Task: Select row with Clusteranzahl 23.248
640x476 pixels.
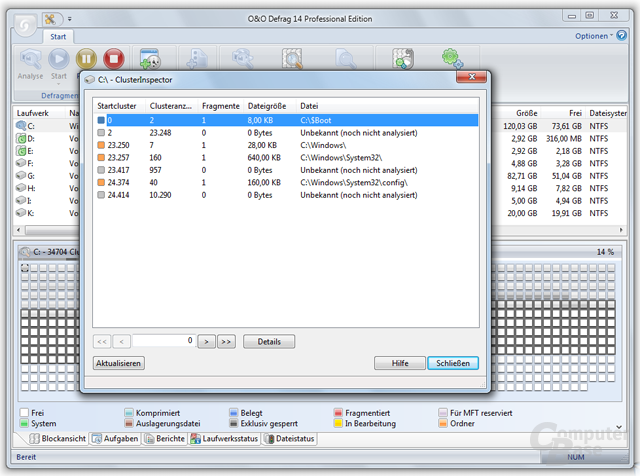Action: pos(286,133)
